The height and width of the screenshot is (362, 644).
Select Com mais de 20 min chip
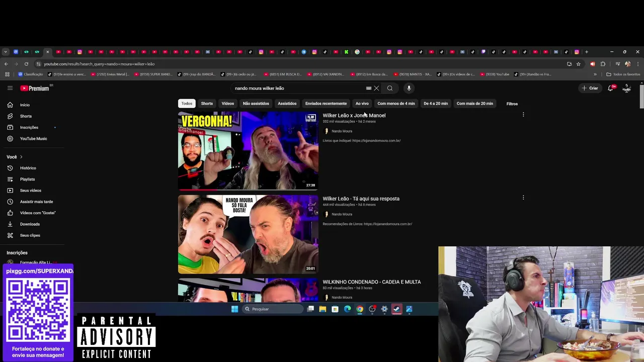[475, 104]
